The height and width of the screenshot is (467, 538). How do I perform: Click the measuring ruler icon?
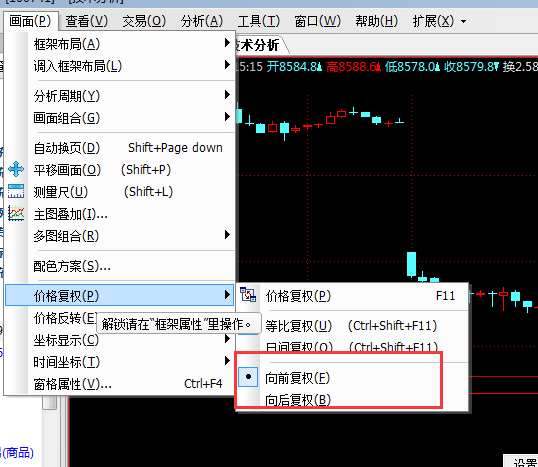(16, 191)
